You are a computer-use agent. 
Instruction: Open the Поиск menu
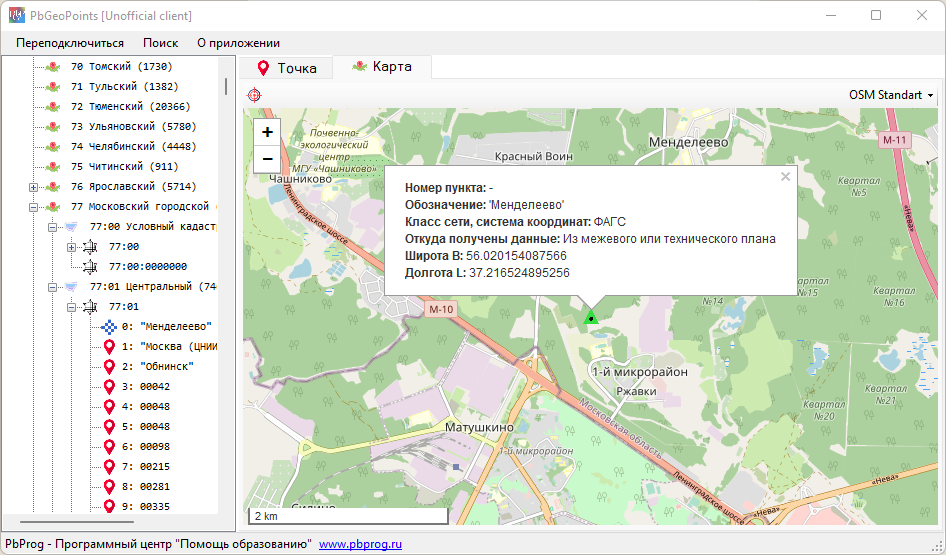pyautogui.click(x=160, y=43)
